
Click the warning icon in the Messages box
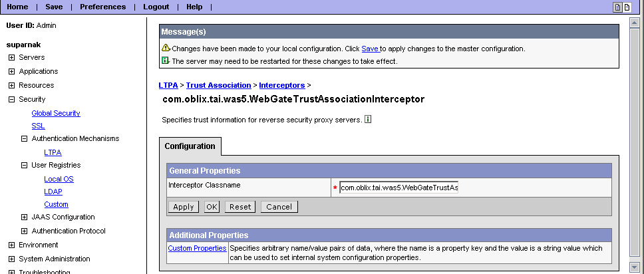click(166, 48)
